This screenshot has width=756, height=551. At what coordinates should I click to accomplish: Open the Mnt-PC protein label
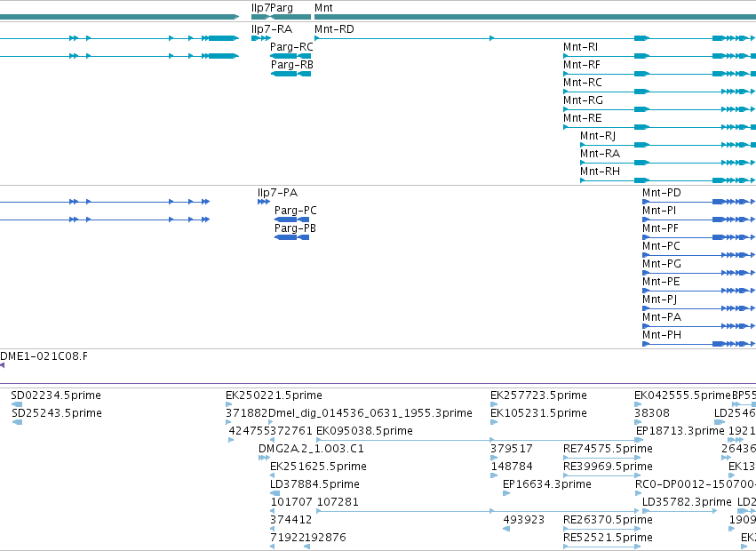(661, 246)
